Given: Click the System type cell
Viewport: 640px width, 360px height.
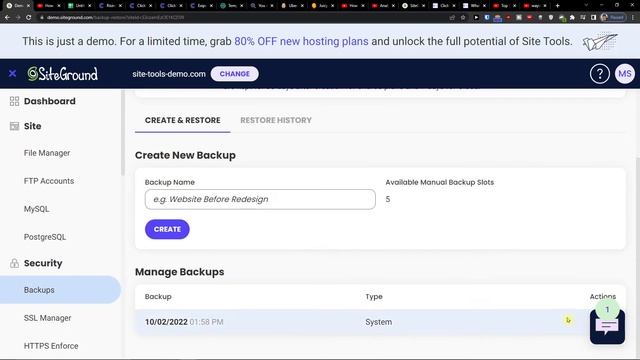Looking at the screenshot, I should (x=378, y=322).
